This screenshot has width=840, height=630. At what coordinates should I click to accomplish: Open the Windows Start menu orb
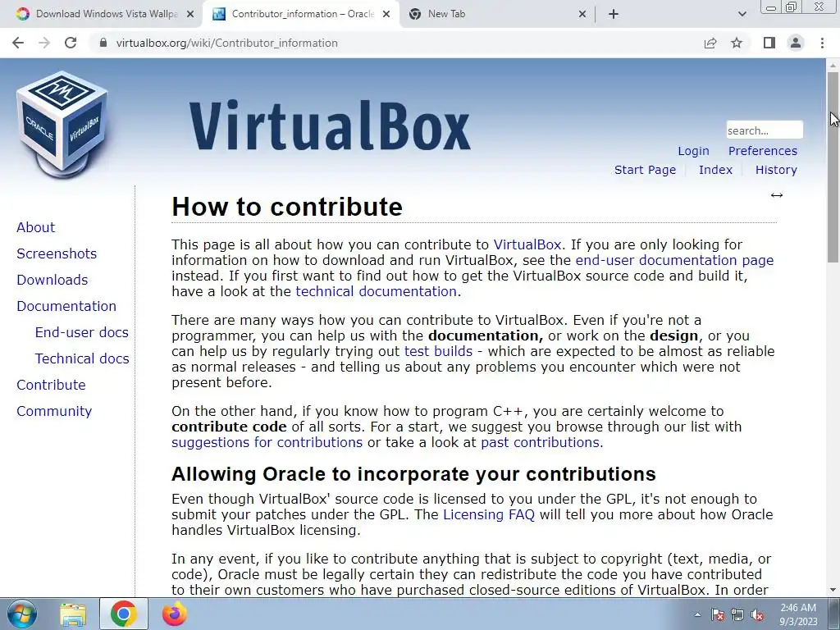coord(22,614)
